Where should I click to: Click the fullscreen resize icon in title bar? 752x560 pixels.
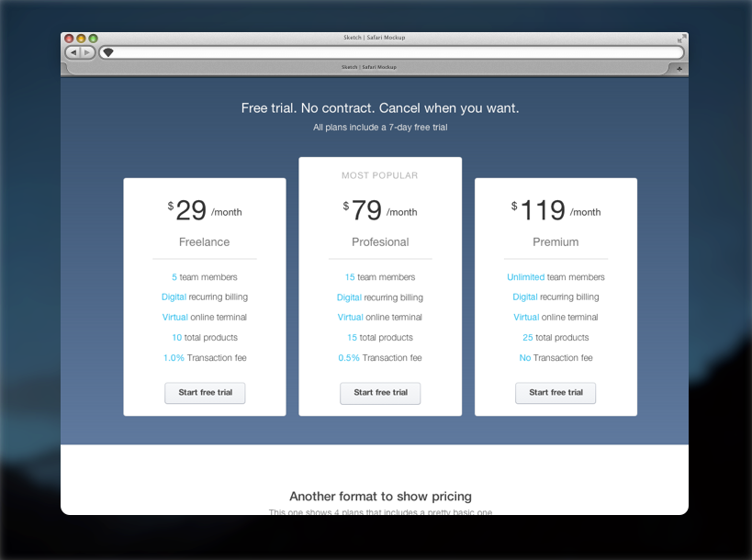tap(680, 39)
